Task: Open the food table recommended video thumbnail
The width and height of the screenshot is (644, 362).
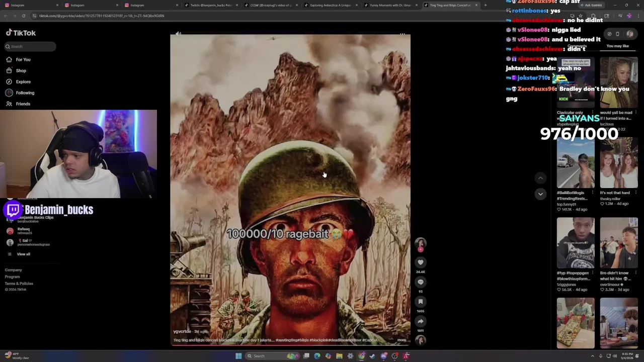Action: 576,323
